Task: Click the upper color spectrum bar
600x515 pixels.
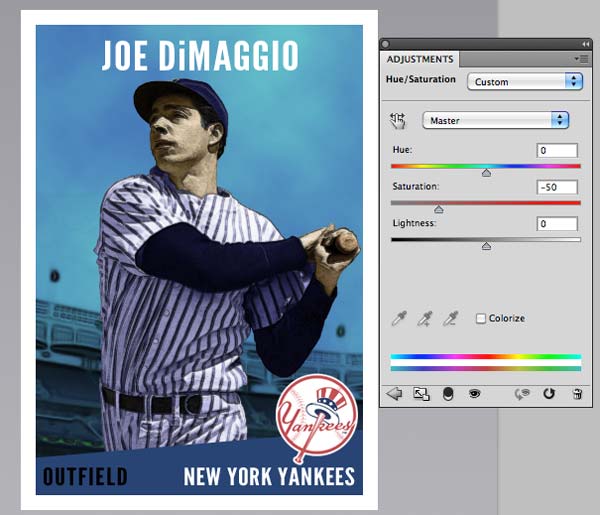Action: (x=486, y=357)
